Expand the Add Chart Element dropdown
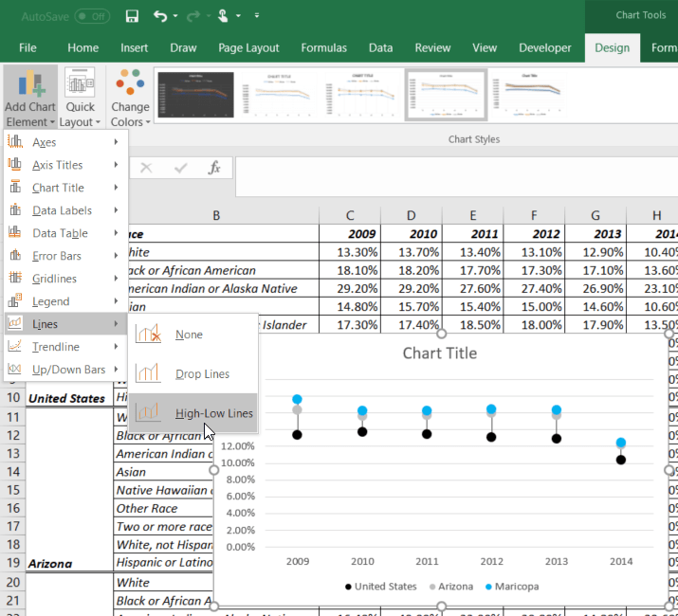Screen dimensions: 678x616 click(x=30, y=98)
